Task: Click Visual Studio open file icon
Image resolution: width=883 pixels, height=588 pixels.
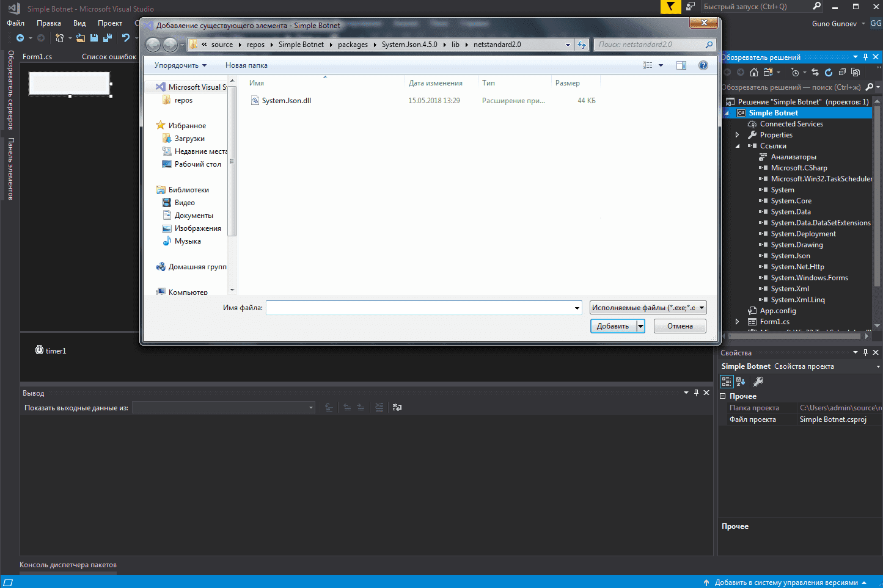Action: 81,38
